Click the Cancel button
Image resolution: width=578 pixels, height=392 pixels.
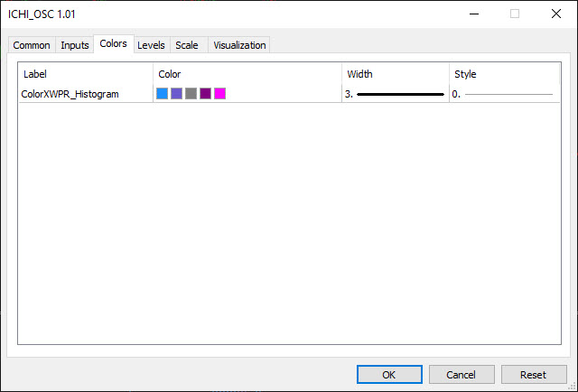click(x=461, y=374)
